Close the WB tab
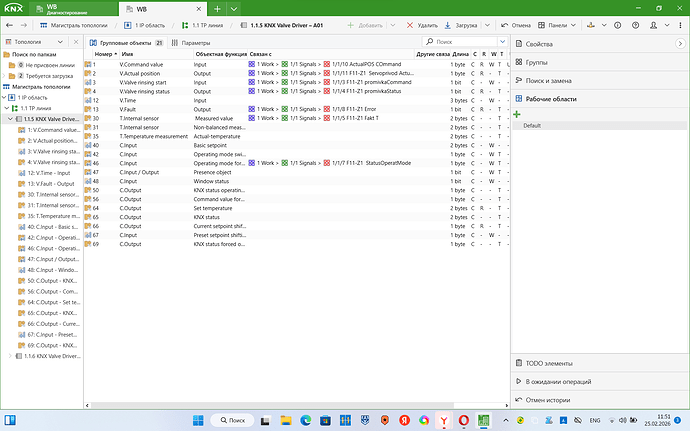Image resolution: width=690 pixels, height=431 pixels. (x=198, y=9)
